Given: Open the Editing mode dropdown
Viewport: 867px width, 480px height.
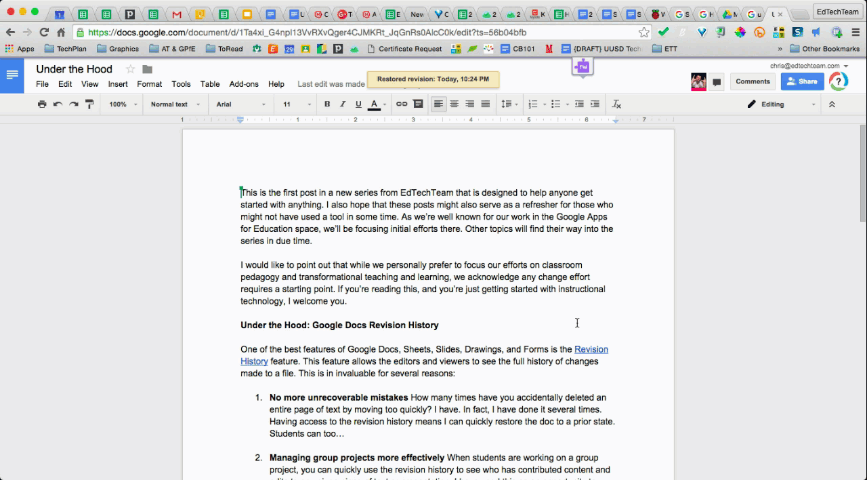Looking at the screenshot, I should coord(781,104).
